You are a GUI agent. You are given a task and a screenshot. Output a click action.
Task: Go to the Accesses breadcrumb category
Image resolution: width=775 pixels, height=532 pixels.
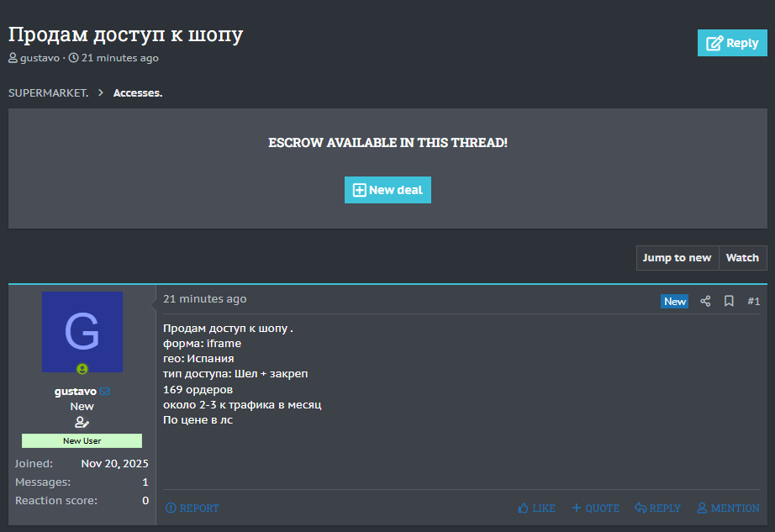(138, 93)
